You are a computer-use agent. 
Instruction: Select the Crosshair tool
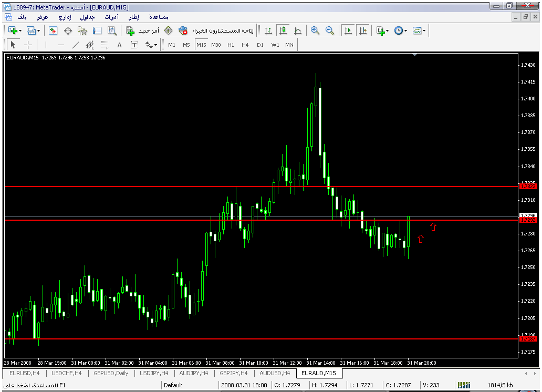(28, 45)
